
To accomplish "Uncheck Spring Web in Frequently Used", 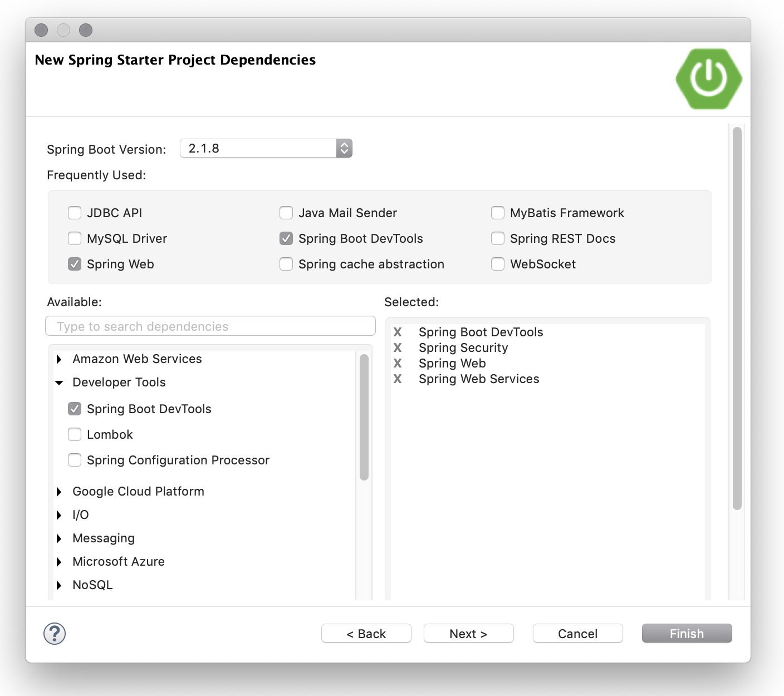I will 75,264.
